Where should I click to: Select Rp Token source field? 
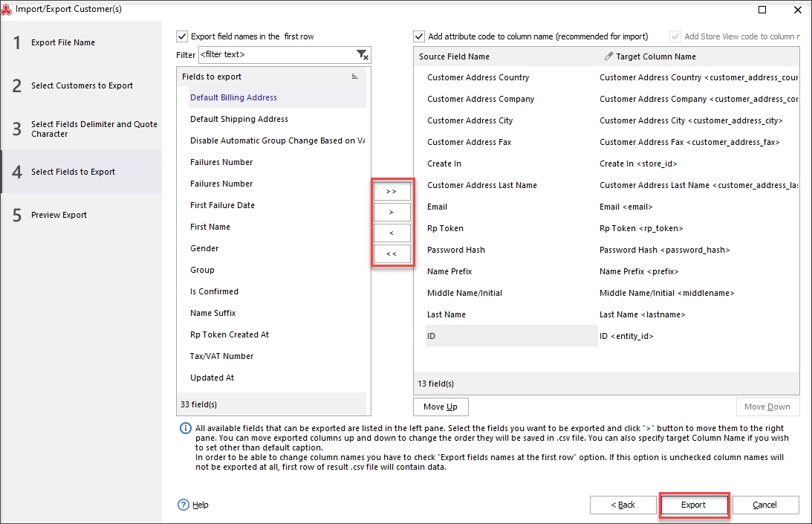tap(512, 228)
